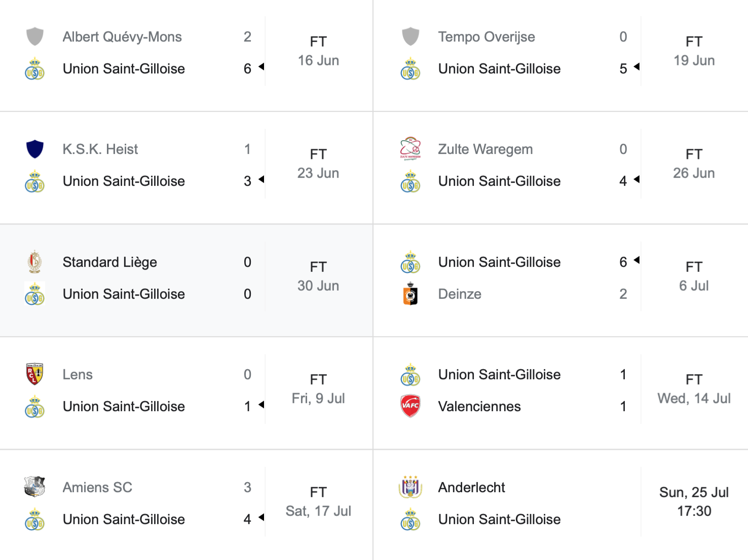Click the Deinze team name
This screenshot has height=560, width=748.
click(460, 294)
